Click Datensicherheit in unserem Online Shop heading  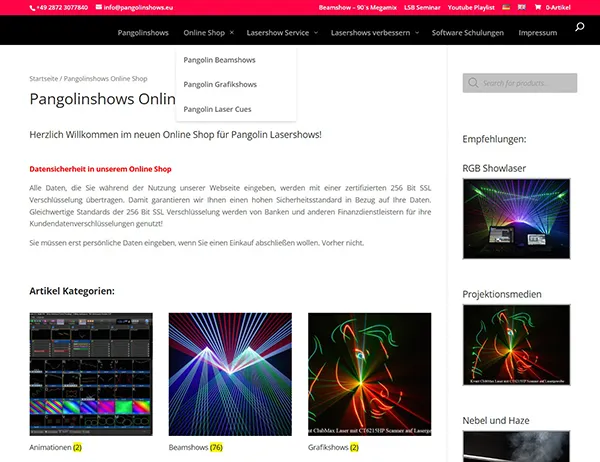100,169
